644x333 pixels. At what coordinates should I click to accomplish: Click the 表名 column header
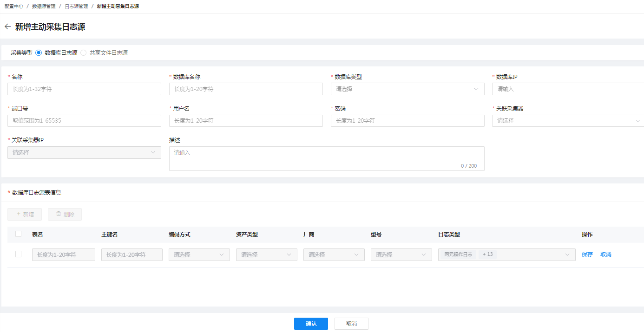click(38, 235)
